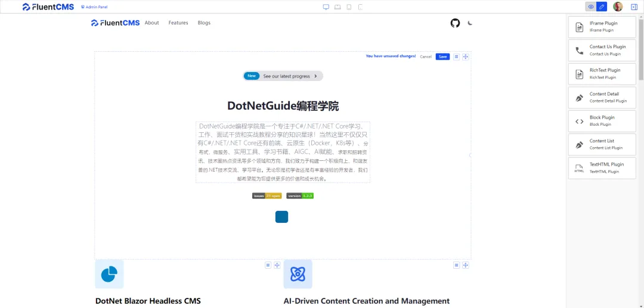Pick the Block Plugin code icon
This screenshot has height=308, width=644.
[579, 121]
